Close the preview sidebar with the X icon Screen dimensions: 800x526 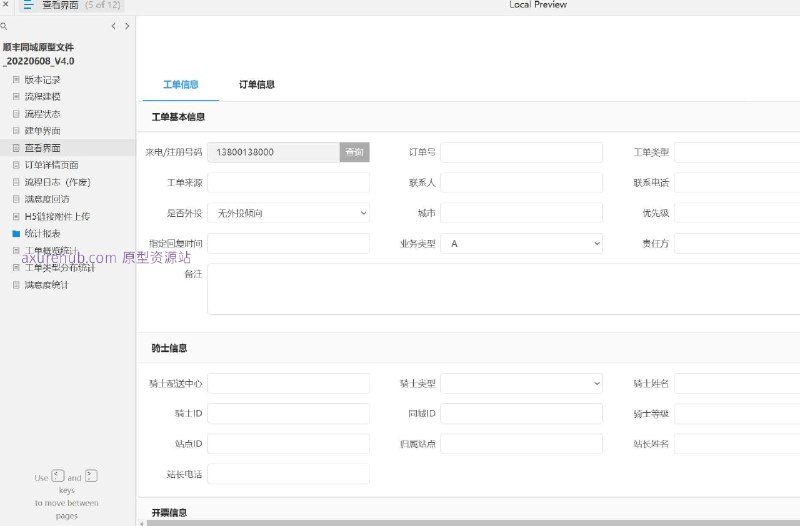tap(5, 5)
